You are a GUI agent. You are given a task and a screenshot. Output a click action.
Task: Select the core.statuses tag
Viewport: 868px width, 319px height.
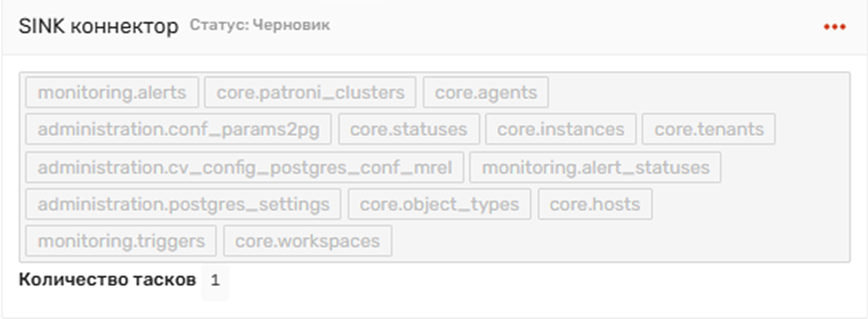(409, 129)
